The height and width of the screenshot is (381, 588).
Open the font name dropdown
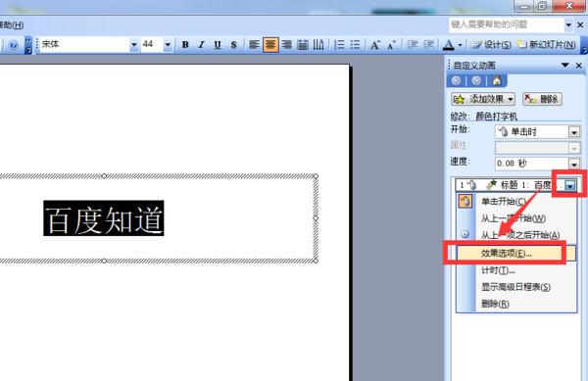(134, 45)
